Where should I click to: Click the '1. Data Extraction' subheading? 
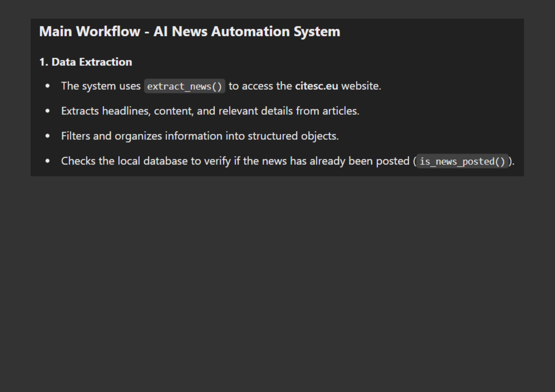pyautogui.click(x=85, y=62)
